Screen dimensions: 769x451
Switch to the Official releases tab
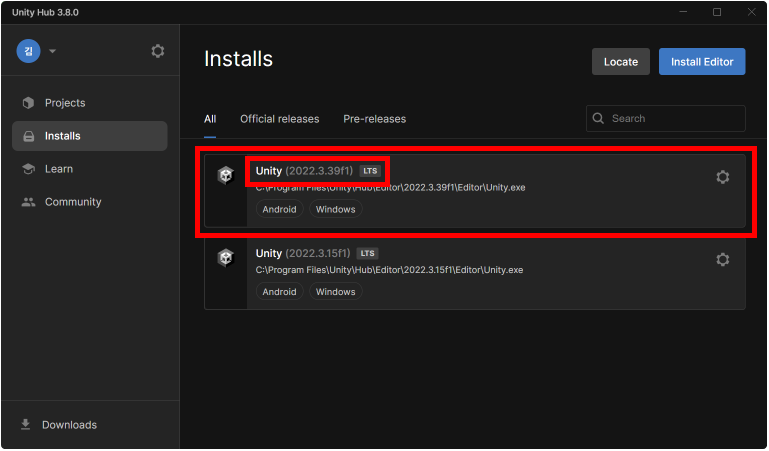[280, 119]
